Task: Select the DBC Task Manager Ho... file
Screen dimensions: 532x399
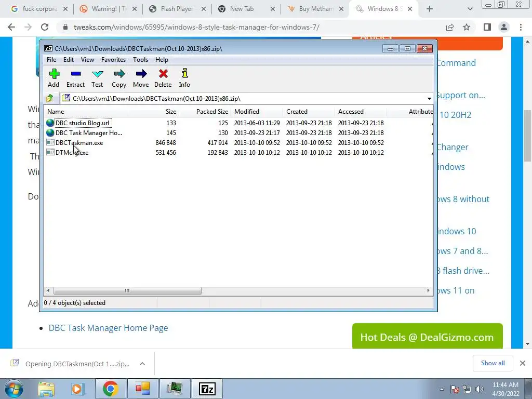Action: tap(84, 132)
